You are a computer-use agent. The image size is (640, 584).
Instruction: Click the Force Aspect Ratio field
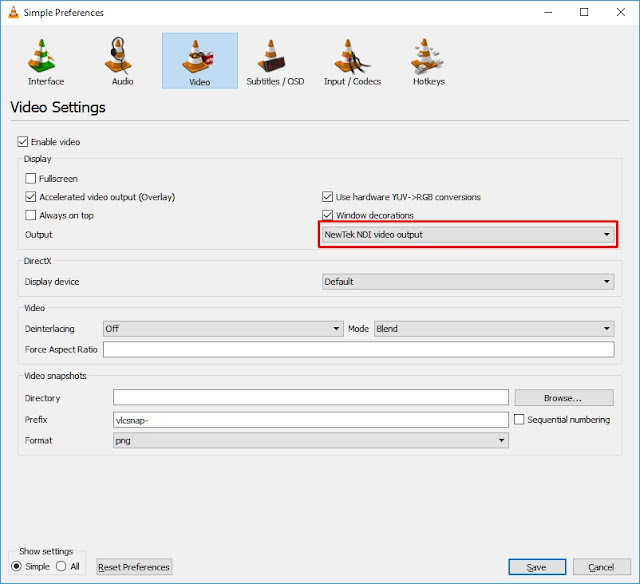pos(359,349)
